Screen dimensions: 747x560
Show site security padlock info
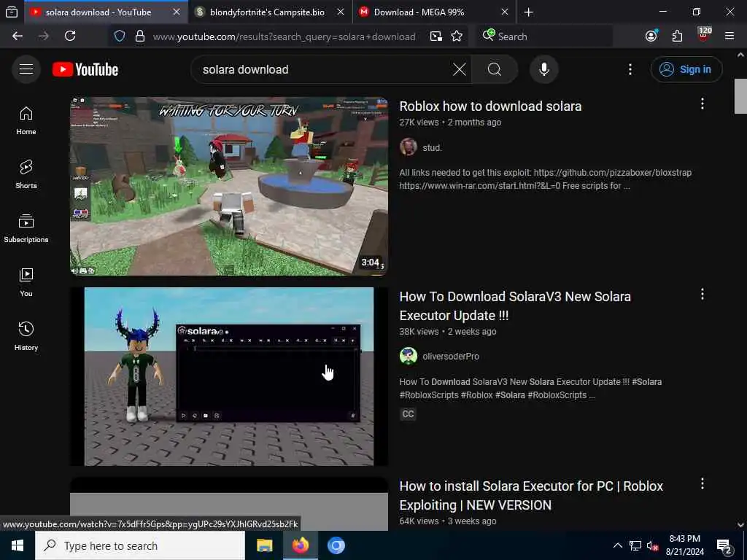click(x=139, y=36)
